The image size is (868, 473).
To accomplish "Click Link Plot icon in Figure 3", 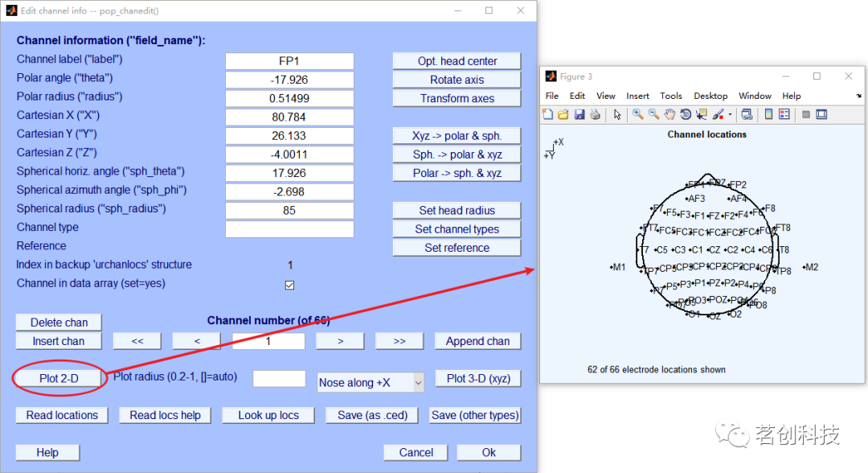I will pos(747,114).
